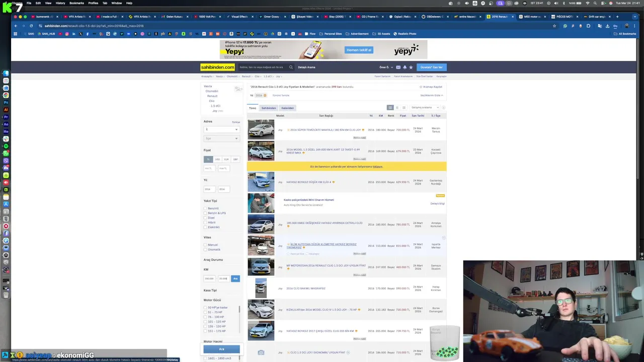Collapse selections with Seçtiklerimi Gizle
This screenshot has height=362, width=644.
pos(432,95)
